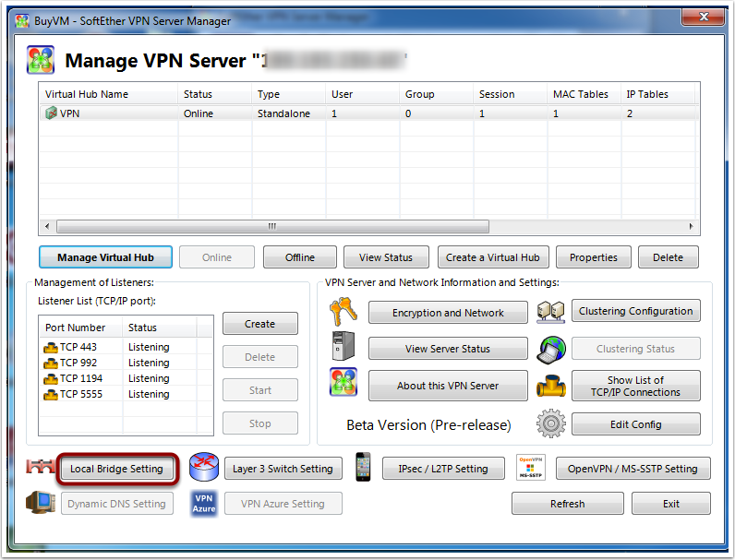Click View Status for the hub
This screenshot has height=560, width=735.
pyautogui.click(x=386, y=257)
